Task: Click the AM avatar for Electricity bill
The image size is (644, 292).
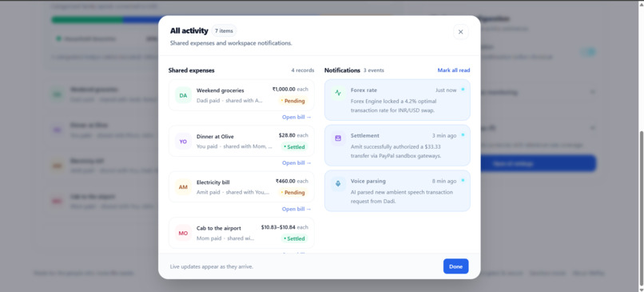Action: point(183,187)
